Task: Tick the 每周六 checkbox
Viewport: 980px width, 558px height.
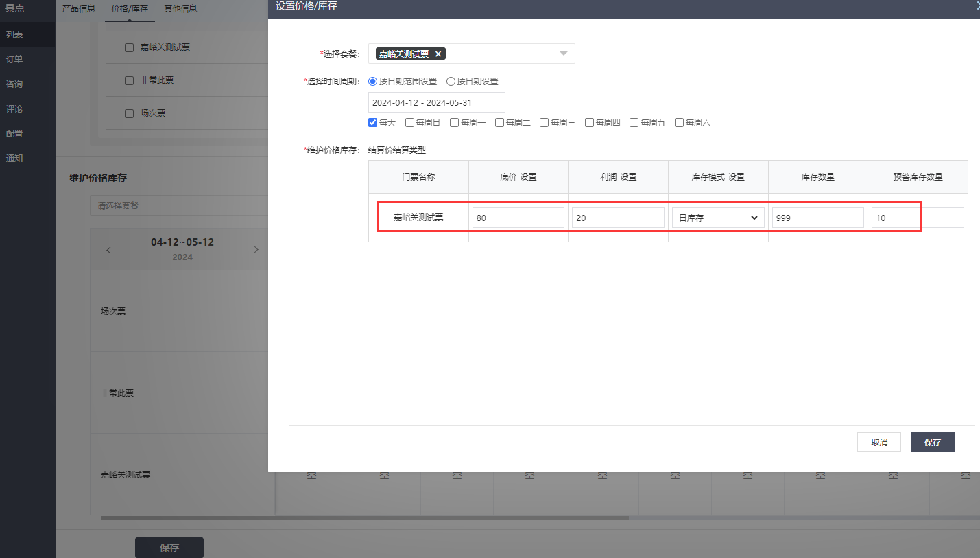Action: pyautogui.click(x=679, y=123)
